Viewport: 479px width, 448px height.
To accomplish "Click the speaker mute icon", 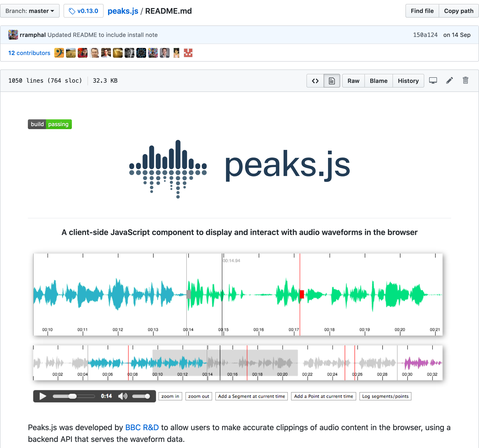I will [123, 396].
